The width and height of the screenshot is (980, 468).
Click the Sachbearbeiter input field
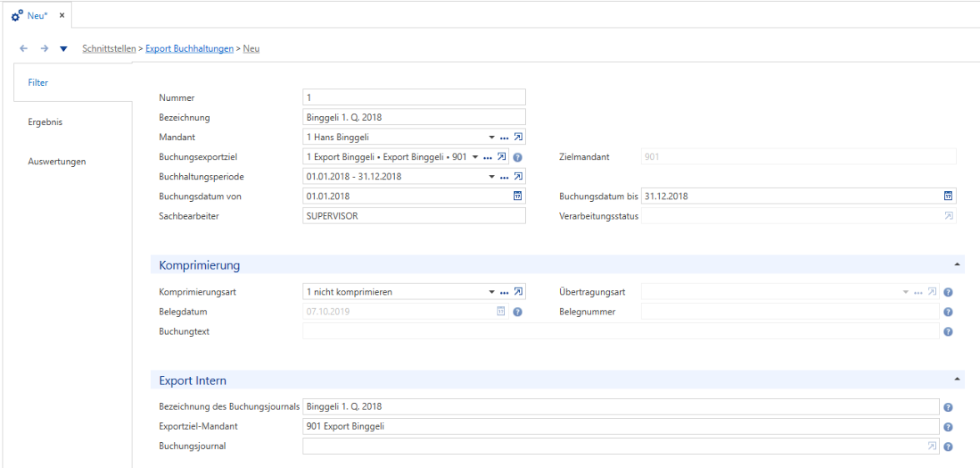413,216
